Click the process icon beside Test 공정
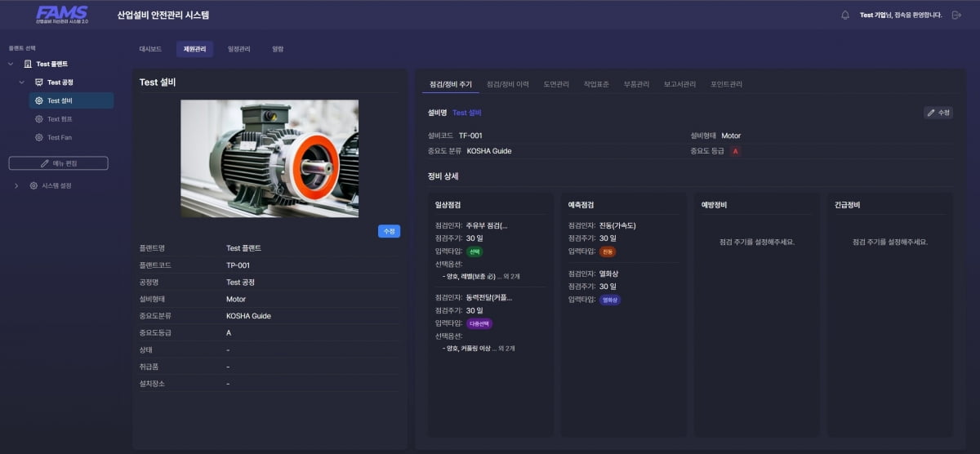The width and height of the screenshot is (980, 454). (x=39, y=82)
